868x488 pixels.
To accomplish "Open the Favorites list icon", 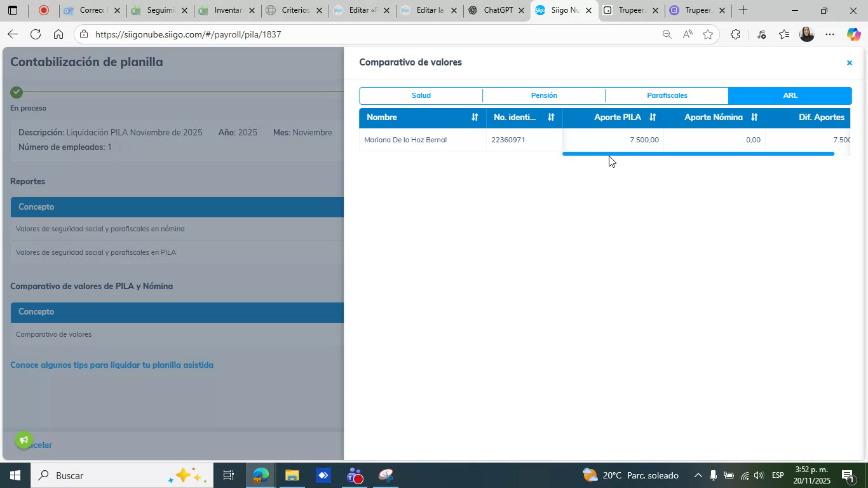I will point(784,34).
